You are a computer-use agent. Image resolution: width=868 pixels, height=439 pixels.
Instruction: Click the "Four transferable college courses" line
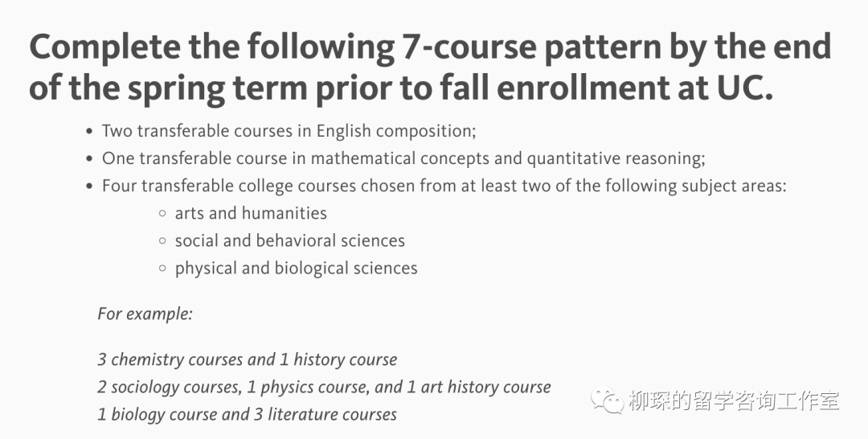(x=444, y=186)
